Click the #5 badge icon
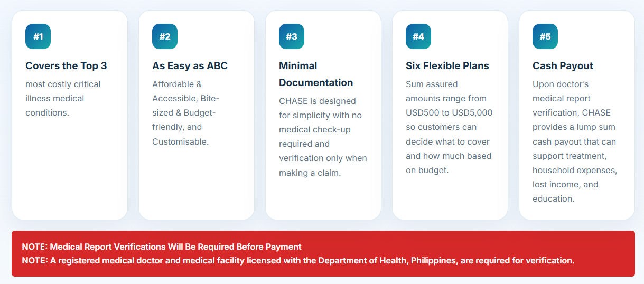Viewport: 644px width, 284px height. click(545, 36)
